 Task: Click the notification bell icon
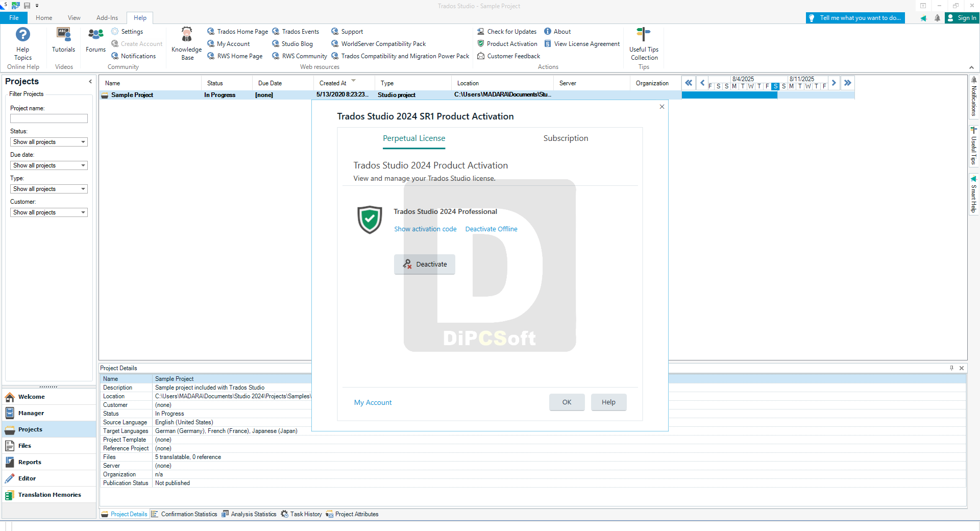pyautogui.click(x=937, y=18)
